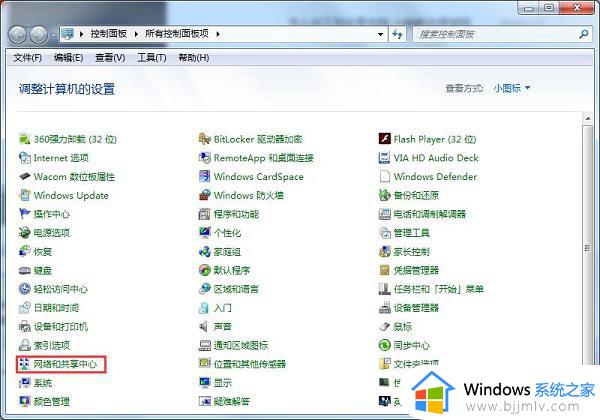600x420 pixels.
Task: Click the vertical scrollbar thumb
Action: [x=588, y=249]
